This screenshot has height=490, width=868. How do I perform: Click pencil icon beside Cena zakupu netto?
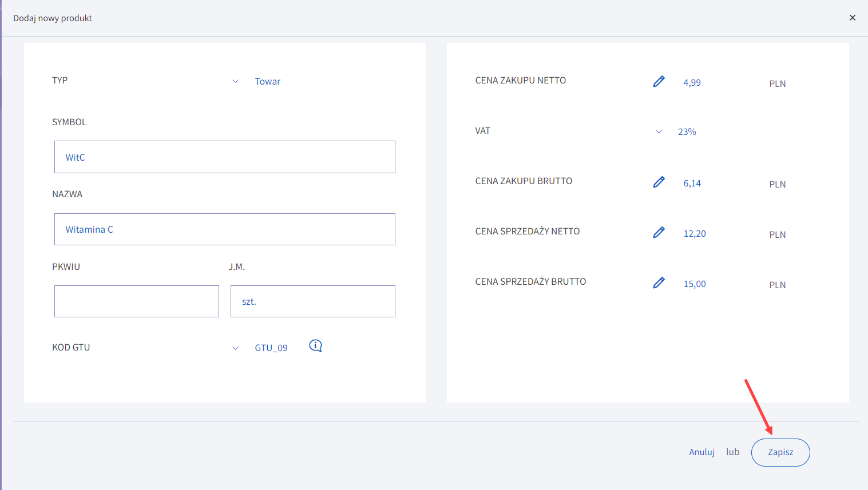point(659,82)
